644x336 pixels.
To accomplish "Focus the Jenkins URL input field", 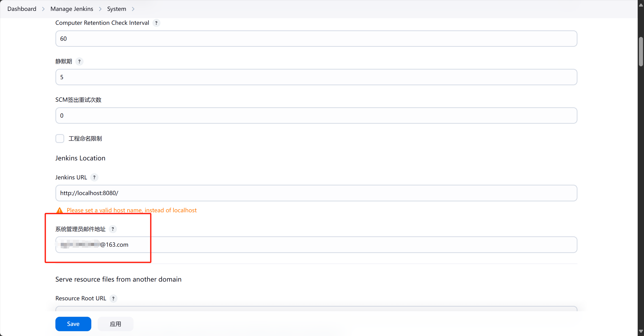I will (x=316, y=193).
